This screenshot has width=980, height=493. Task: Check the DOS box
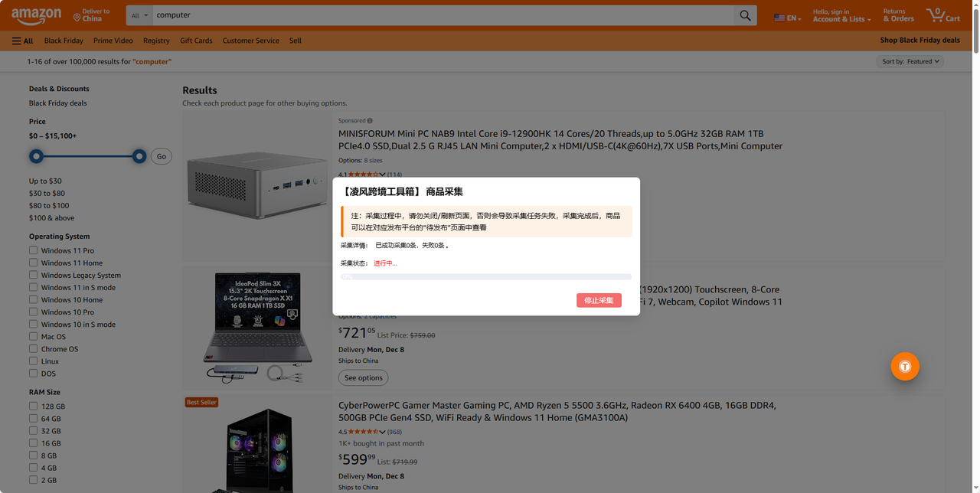point(33,373)
